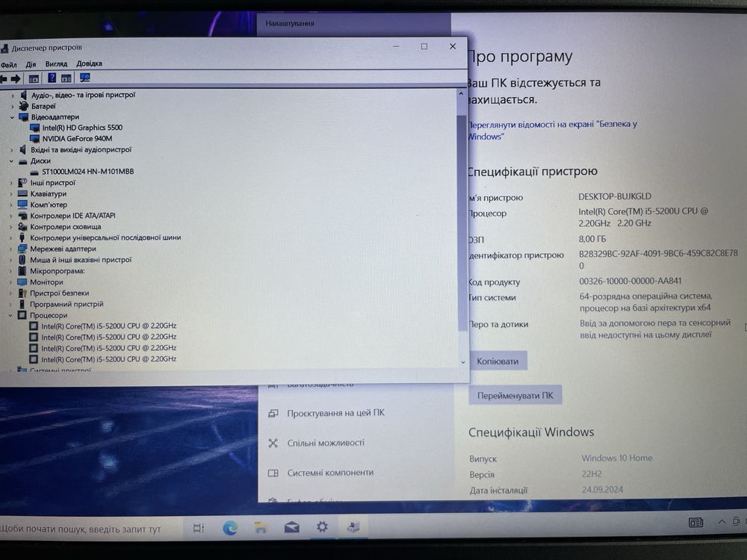
Task: Click Device Manager scrollbar down arrow
Action: pos(462,362)
